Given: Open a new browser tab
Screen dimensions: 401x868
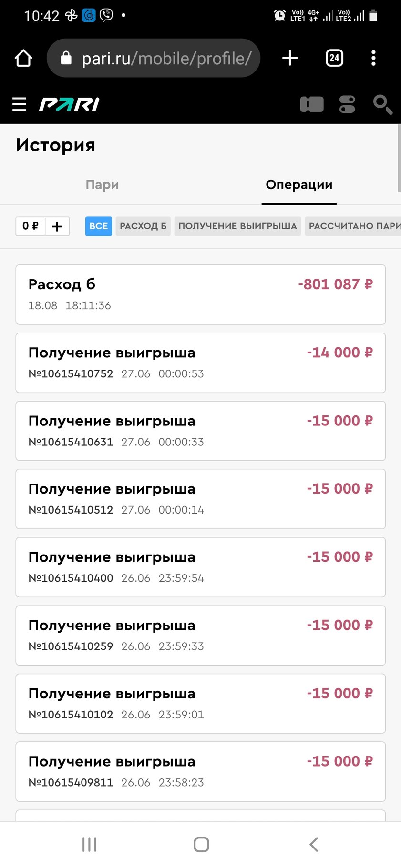Looking at the screenshot, I should click(290, 58).
